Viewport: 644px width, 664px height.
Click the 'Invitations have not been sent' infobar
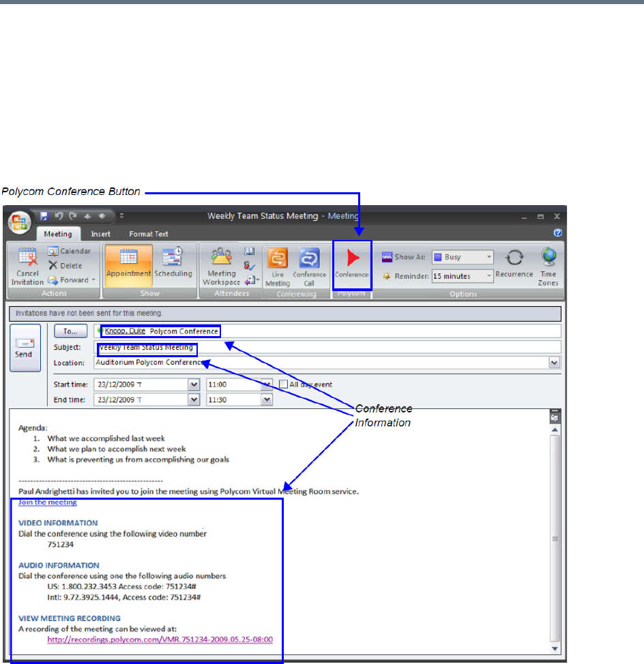(x=285, y=314)
